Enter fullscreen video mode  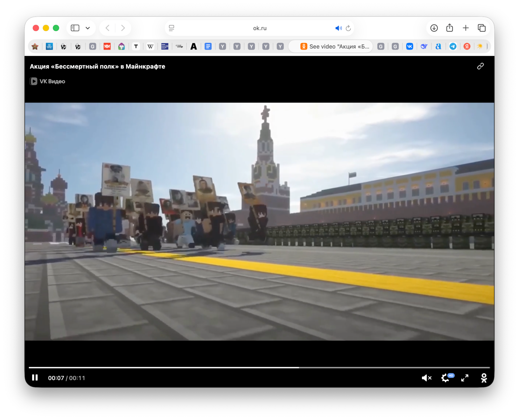[464, 378]
